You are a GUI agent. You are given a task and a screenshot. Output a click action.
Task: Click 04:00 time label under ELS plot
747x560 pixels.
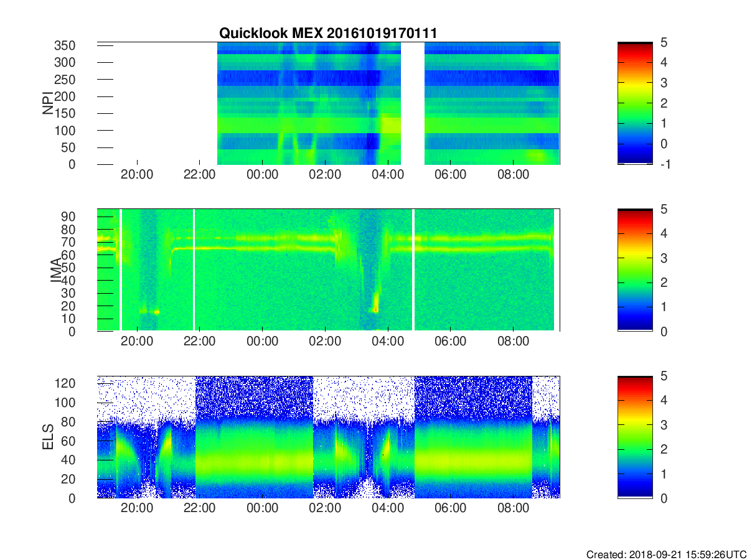pos(388,508)
